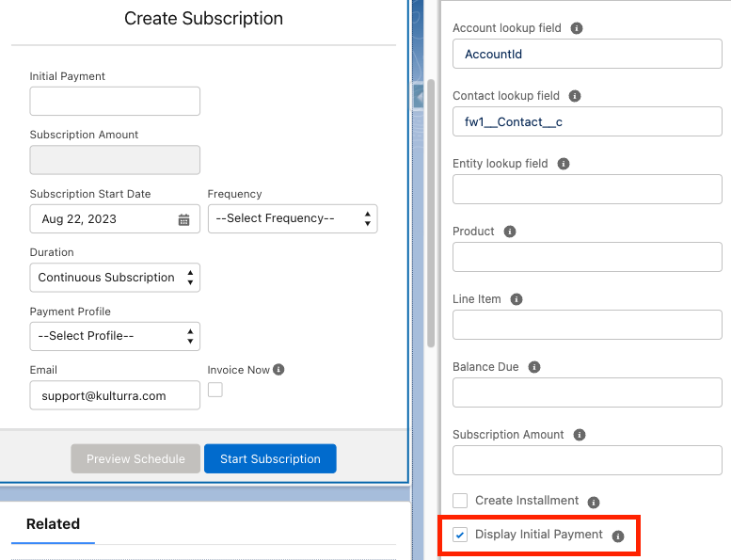
Task: Check the Create Installment checkbox
Action: tap(460, 501)
